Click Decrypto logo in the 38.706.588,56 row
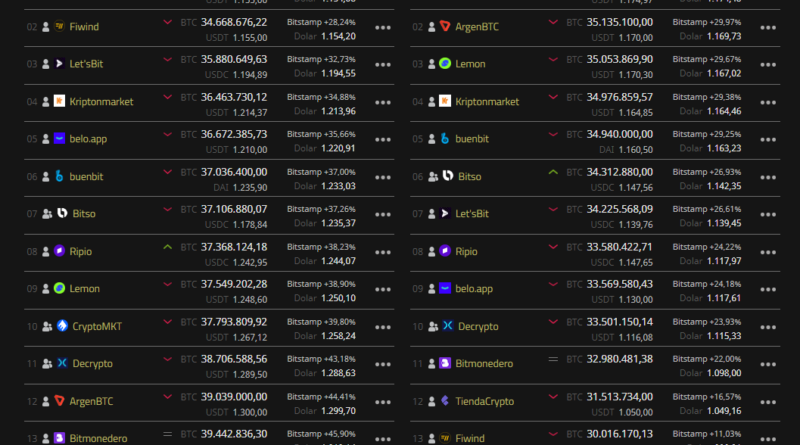 (62, 363)
